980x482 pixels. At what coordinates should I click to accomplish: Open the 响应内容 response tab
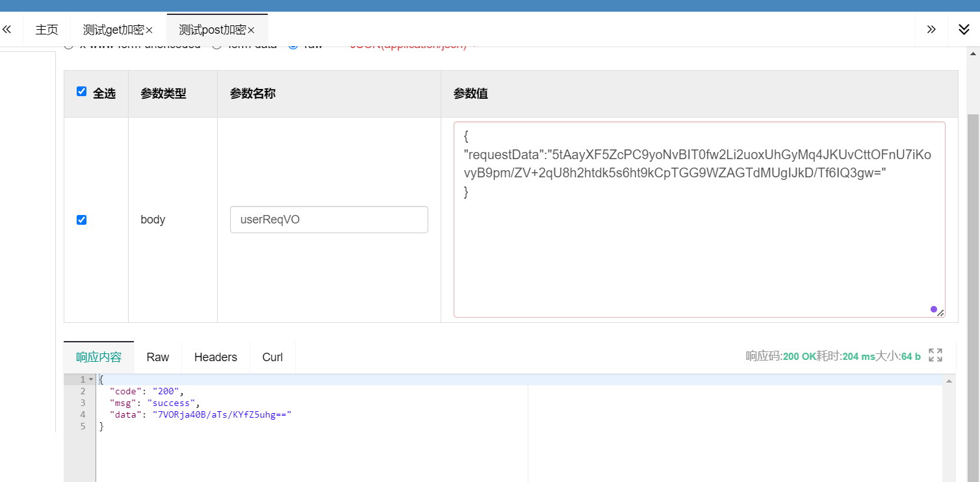point(99,357)
